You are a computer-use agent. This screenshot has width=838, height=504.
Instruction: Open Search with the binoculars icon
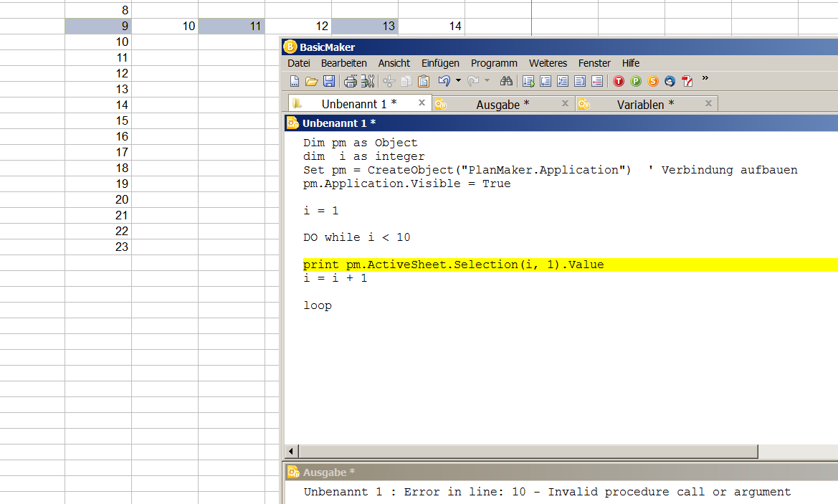(506, 81)
